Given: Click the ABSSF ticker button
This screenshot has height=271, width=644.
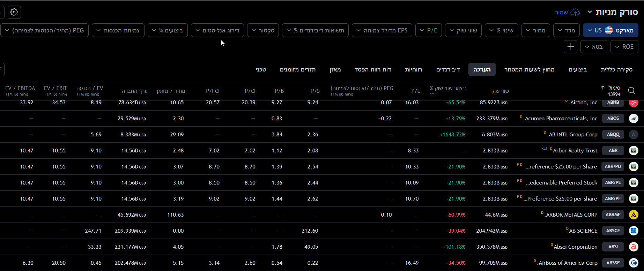Looking at the screenshot, I should tap(613, 263).
